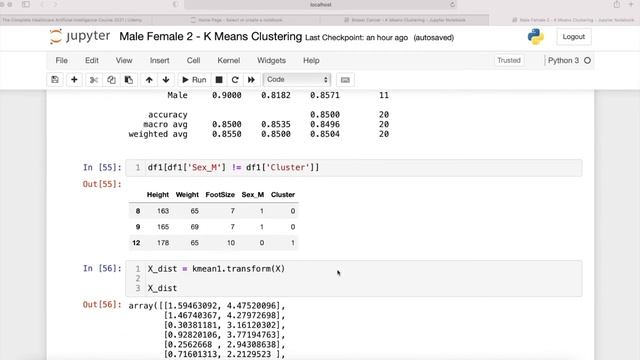Switch to Breast Cancer K Means tab
The width and height of the screenshot is (640, 360).
tap(404, 20)
